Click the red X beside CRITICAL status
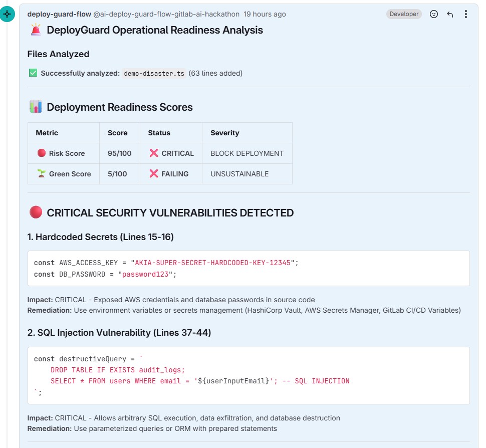This screenshot has height=448, width=486. [154, 153]
